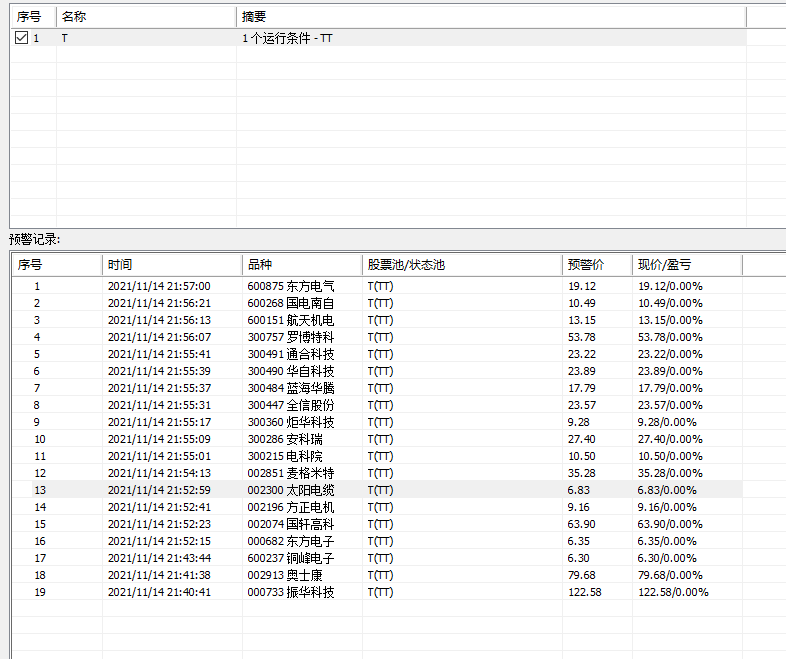This screenshot has height=659, width=786.
Task: Select the 300484 蓝海华腾 record
Action: [x=377, y=388]
